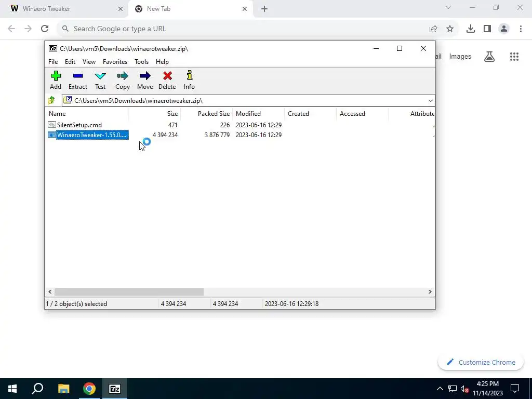Image resolution: width=532 pixels, height=399 pixels.
Task: Go up one folder level icon
Action: coord(51,100)
